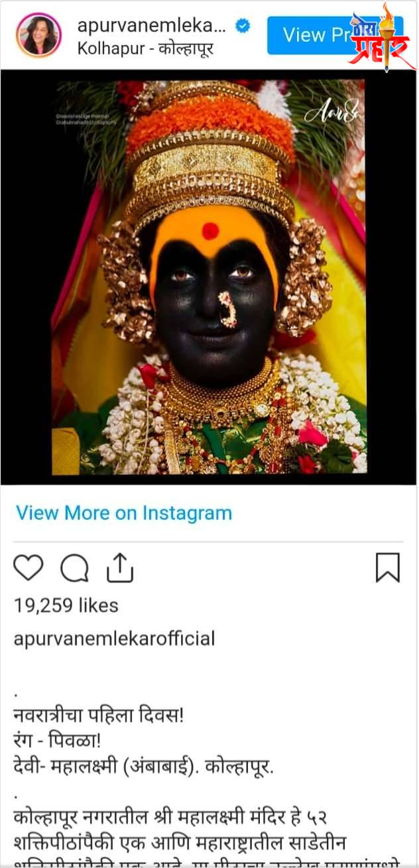
Task: Click the 19,259 likes count
Action: (65, 605)
